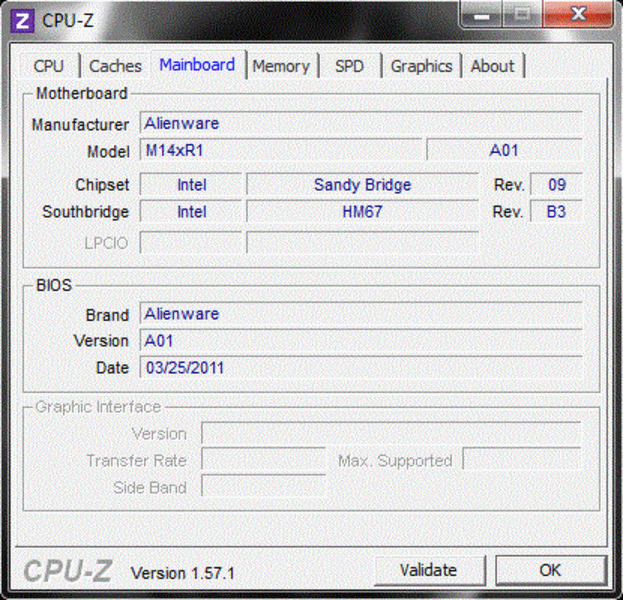Viewport: 623px width, 600px height.
Task: Click the southbridge Rev. value B3
Action: [x=556, y=211]
